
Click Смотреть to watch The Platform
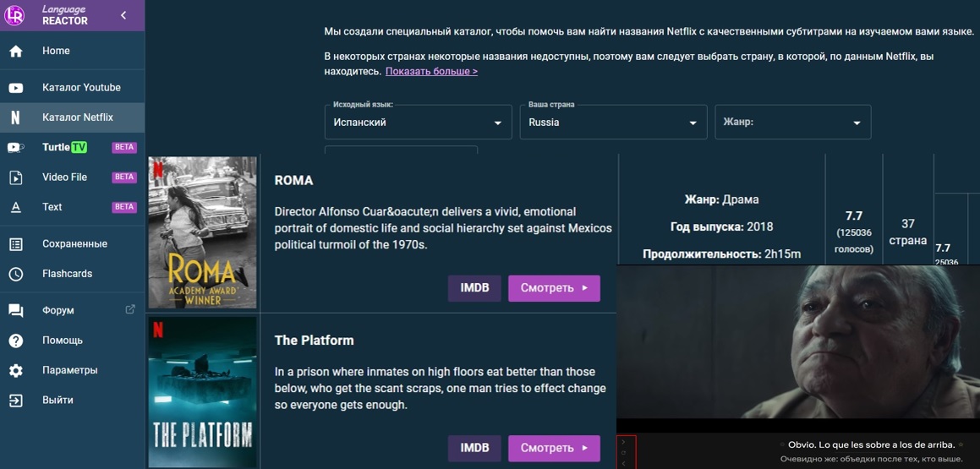point(554,449)
